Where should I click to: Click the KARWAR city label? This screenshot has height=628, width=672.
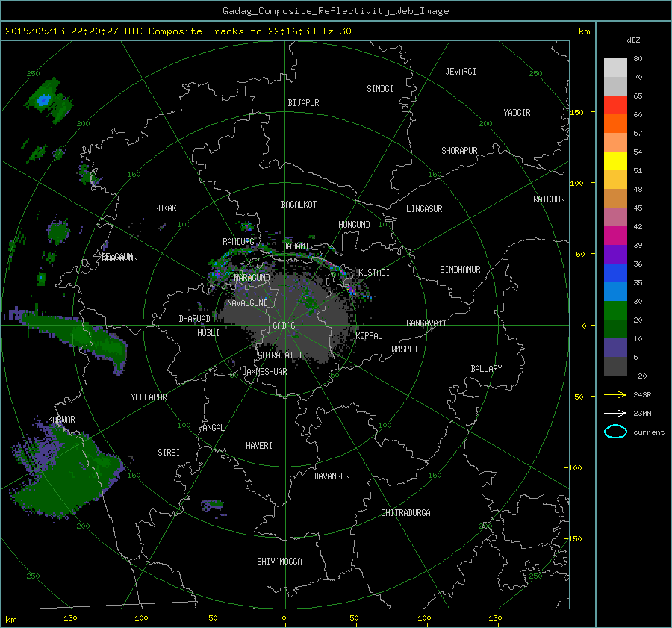click(61, 419)
